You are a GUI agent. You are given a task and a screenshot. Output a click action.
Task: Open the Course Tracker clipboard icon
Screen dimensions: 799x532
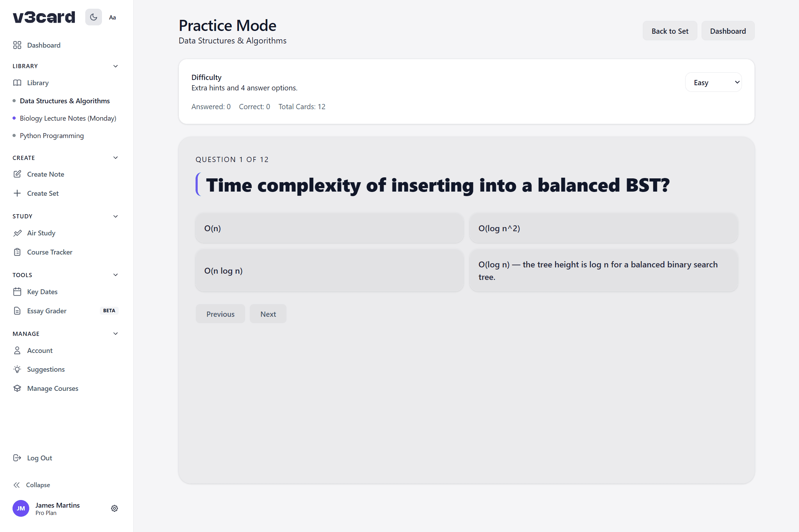point(17,252)
